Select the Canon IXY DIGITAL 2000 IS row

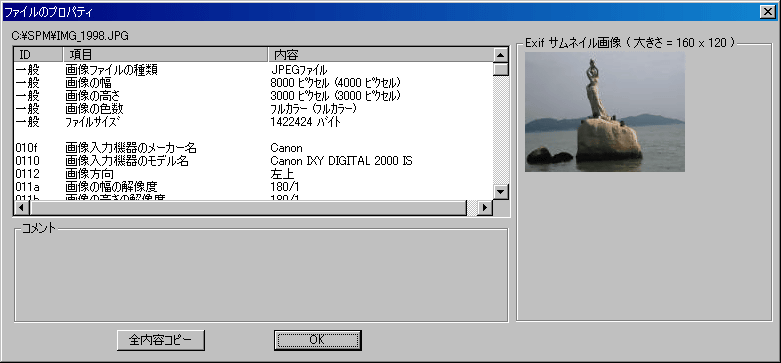pos(254,161)
